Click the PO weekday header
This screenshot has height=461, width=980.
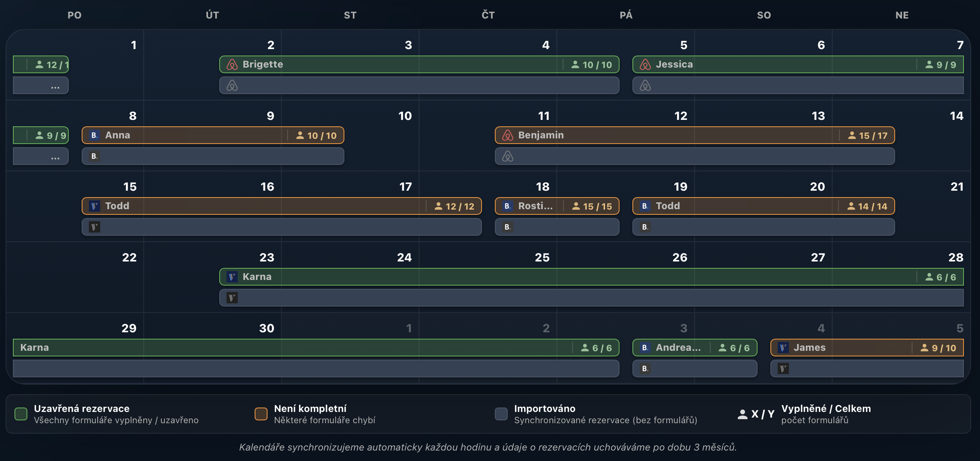(x=74, y=15)
